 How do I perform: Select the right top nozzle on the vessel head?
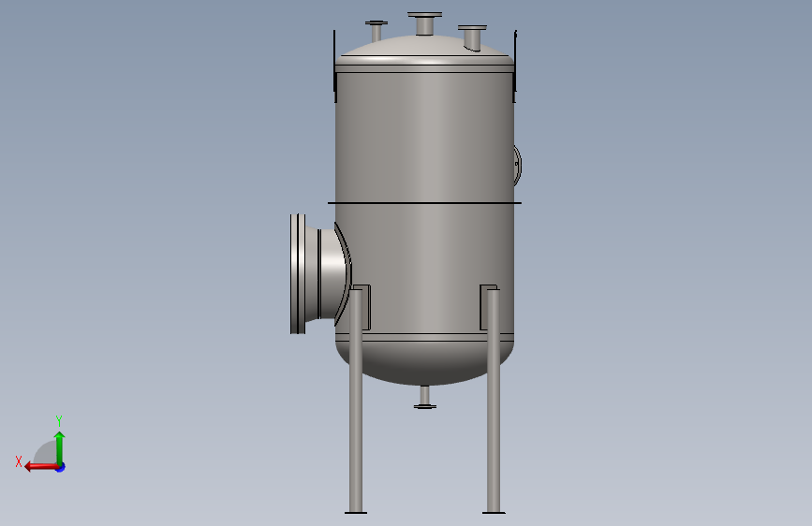(472, 38)
